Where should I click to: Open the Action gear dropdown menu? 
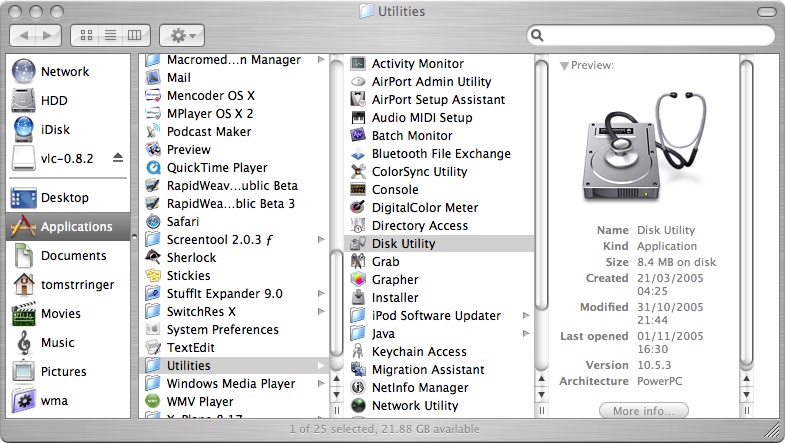pyautogui.click(x=182, y=35)
